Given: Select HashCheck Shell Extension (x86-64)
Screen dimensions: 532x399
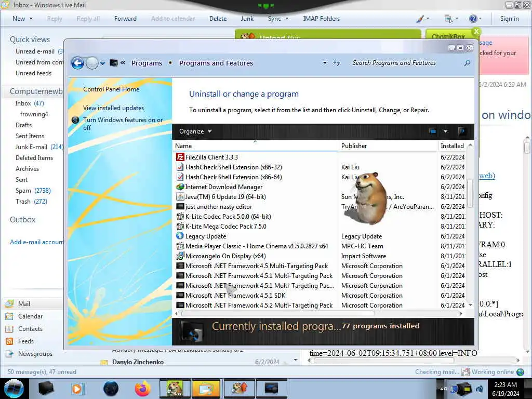Looking at the screenshot, I should [x=320, y=177].
